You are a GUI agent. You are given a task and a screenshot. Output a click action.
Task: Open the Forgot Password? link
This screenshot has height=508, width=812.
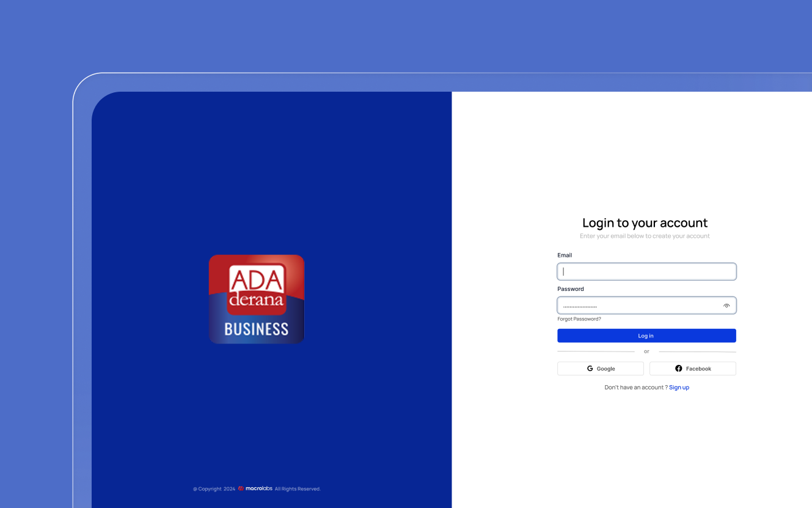tap(579, 319)
